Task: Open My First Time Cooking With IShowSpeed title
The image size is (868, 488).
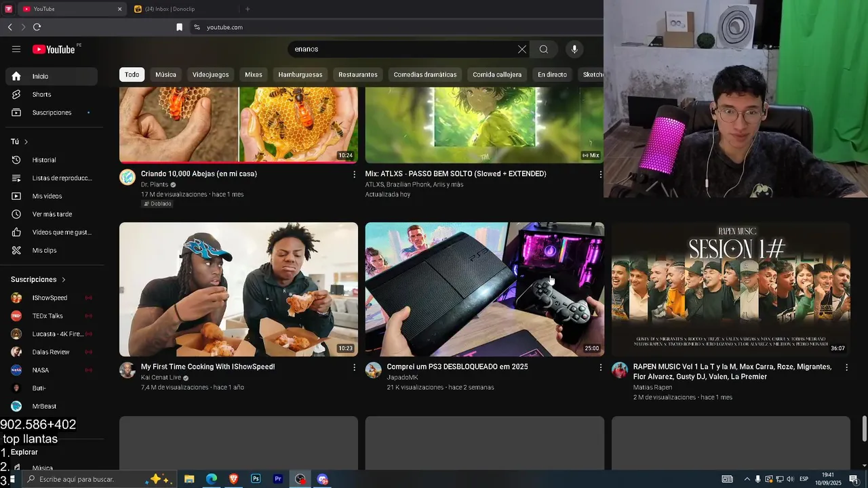Action: [208, 367]
